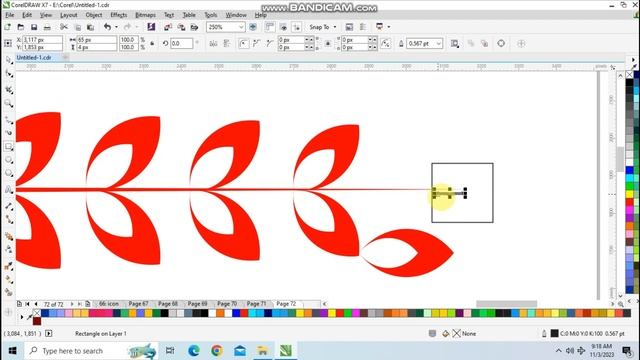The width and height of the screenshot is (640, 360).
Task: Toggle the lock ratio padlock
Action: (x=152, y=43)
